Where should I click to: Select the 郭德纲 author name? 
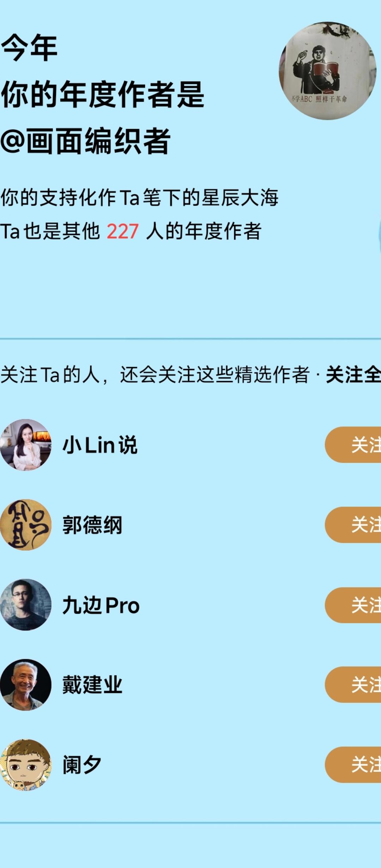coord(92,525)
